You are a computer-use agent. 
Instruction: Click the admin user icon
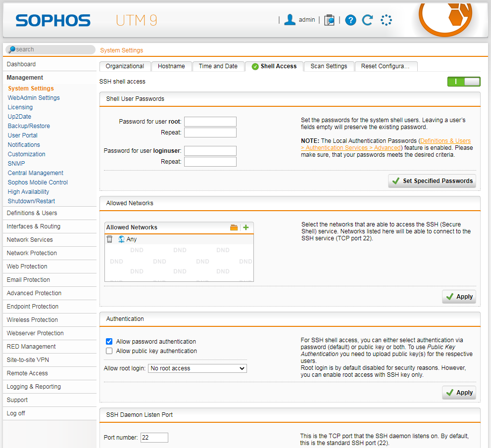(x=290, y=20)
